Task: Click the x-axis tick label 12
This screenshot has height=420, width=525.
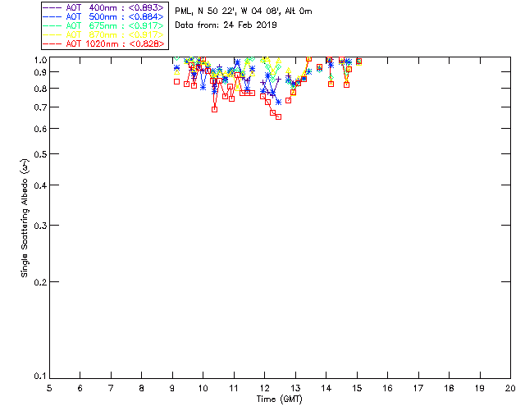Action: [264, 388]
